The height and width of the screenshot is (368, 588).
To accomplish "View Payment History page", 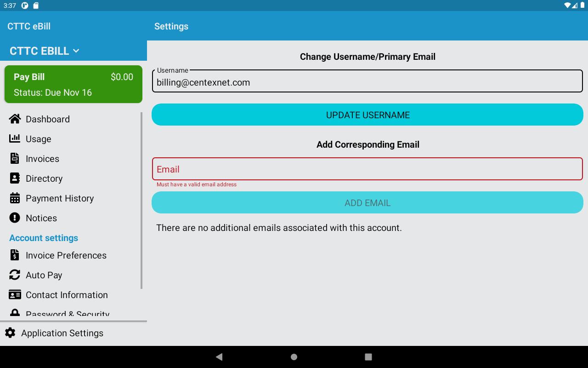I will (73, 198).
